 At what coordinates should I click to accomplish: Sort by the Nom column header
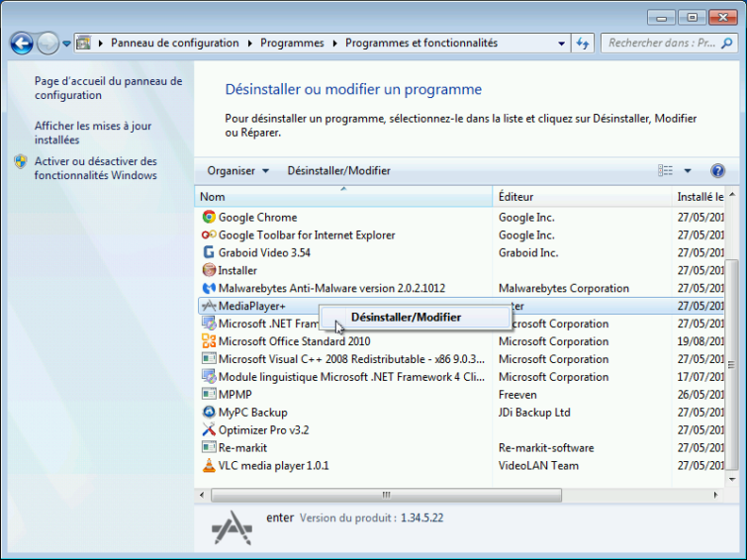[343, 196]
